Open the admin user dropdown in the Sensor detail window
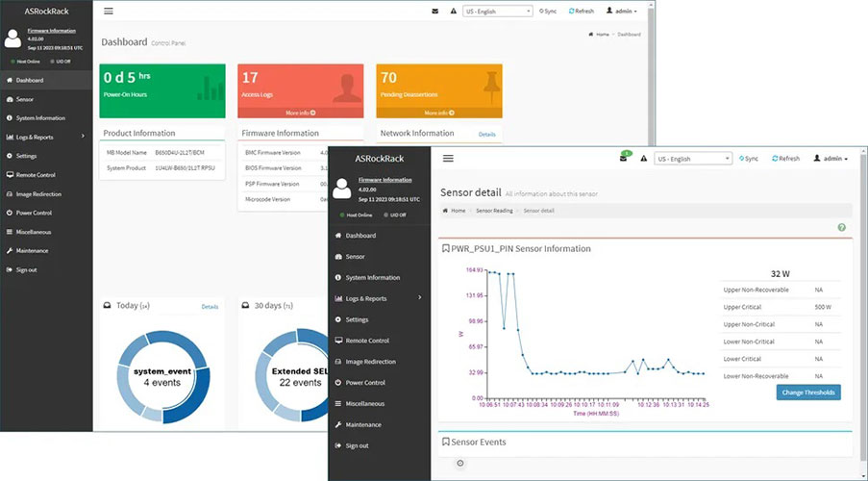This screenshot has height=481, width=868. tap(831, 159)
